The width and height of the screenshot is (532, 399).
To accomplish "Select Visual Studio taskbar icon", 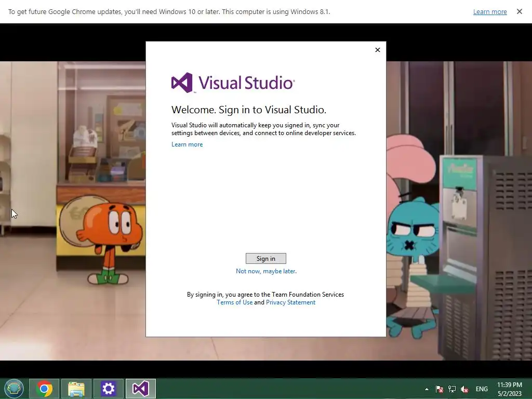I will pyautogui.click(x=141, y=389).
